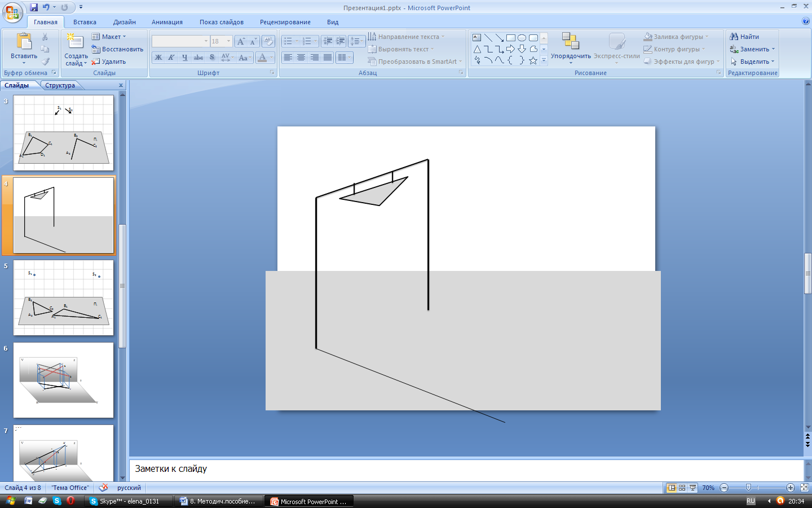Screen dimensions: 812x508
Task: Center text alignment icon
Action: tap(301, 58)
